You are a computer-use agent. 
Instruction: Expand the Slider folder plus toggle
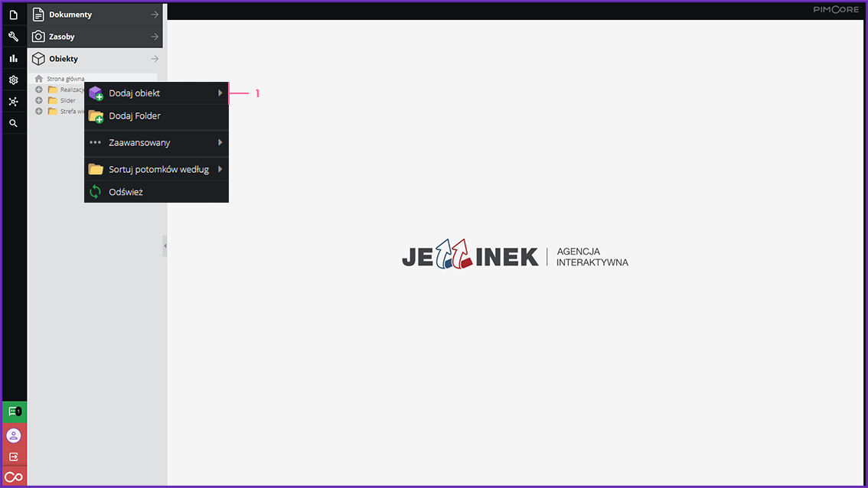tap(39, 100)
